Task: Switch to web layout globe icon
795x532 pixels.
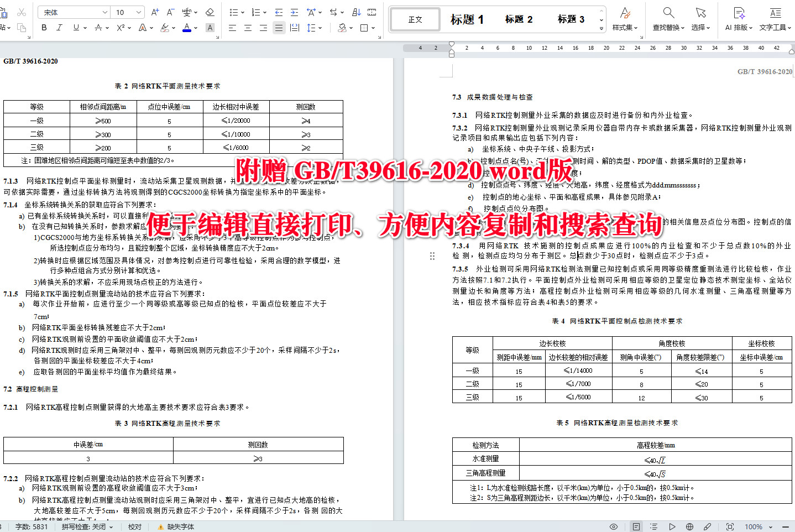Action: 689,526
